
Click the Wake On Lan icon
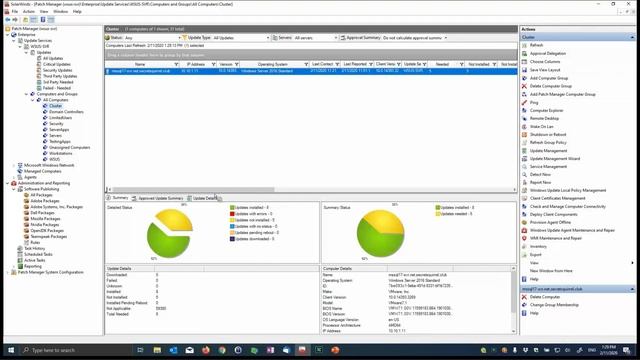point(524,127)
